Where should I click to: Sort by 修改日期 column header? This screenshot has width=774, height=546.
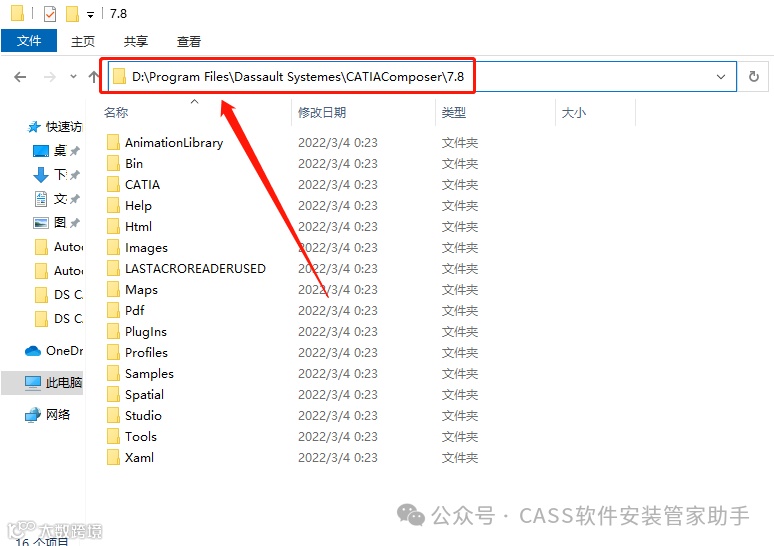point(322,113)
